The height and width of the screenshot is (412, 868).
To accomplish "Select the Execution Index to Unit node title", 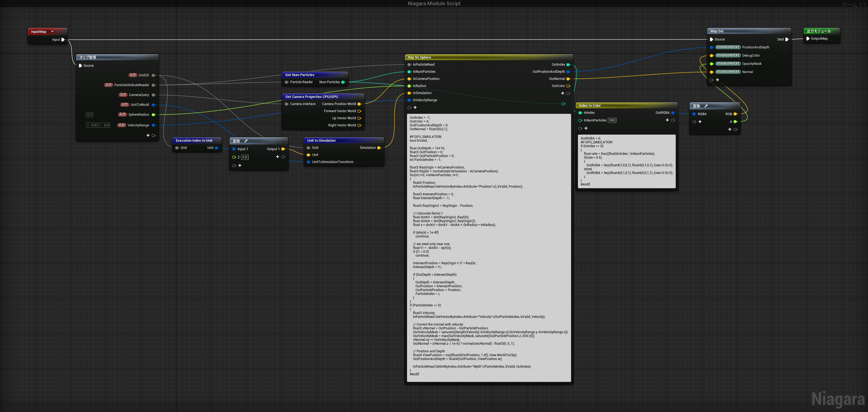I will (x=194, y=140).
